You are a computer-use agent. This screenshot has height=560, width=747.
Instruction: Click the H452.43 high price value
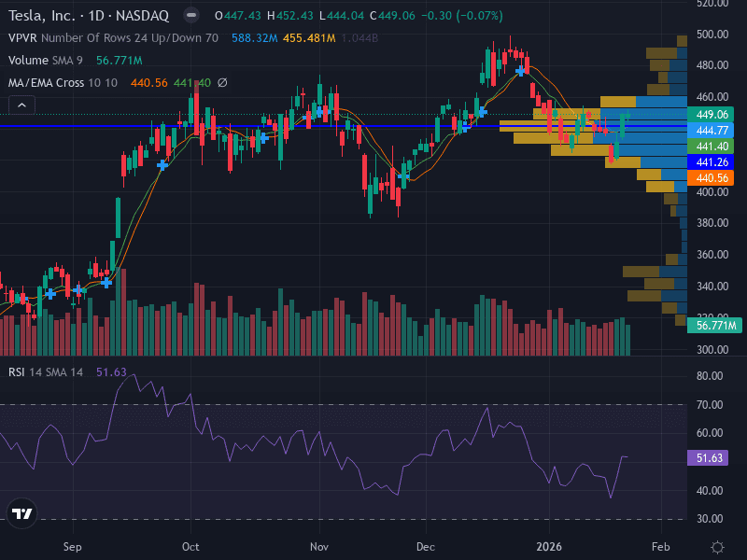(x=290, y=16)
